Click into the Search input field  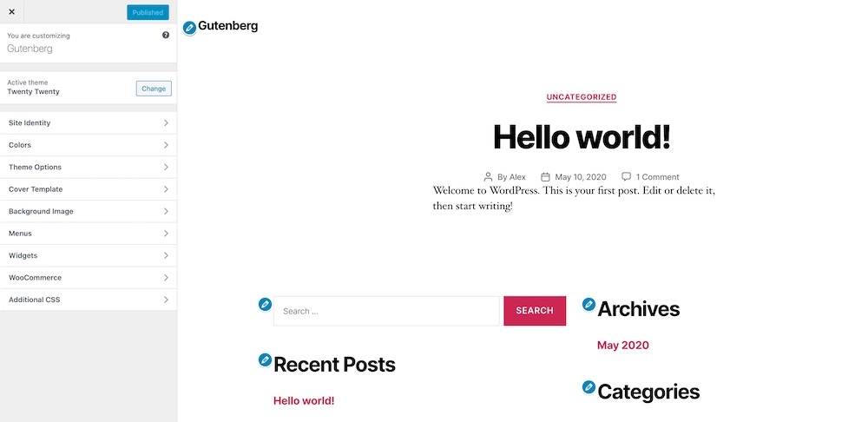[x=386, y=311]
